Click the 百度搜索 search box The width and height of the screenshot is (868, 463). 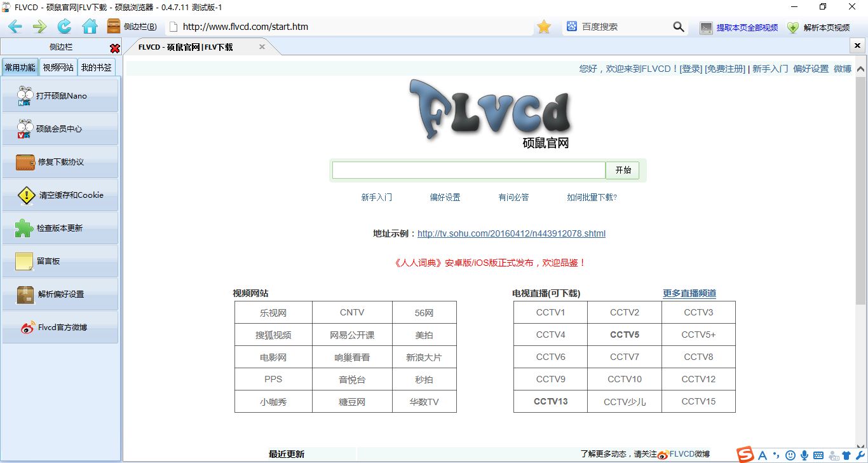click(x=626, y=27)
